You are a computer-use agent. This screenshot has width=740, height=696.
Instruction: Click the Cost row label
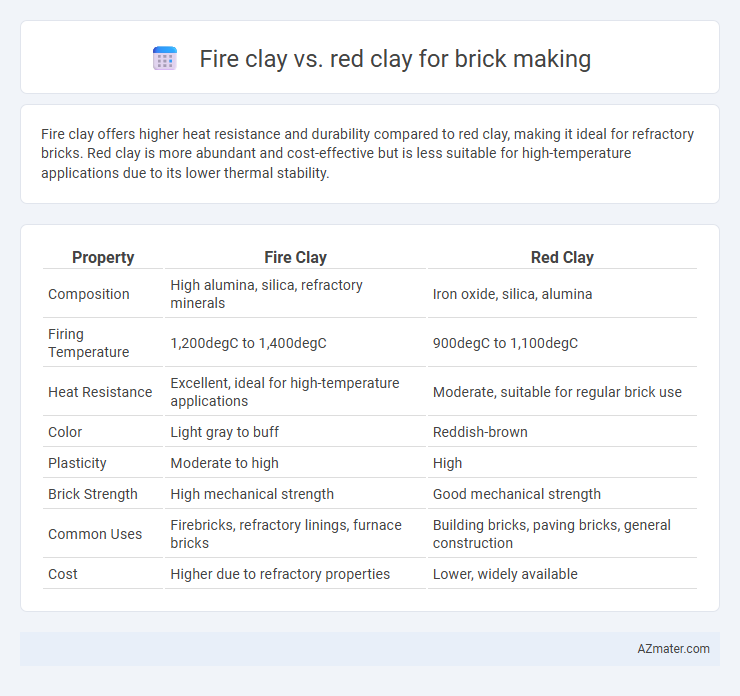pyautogui.click(x=63, y=574)
